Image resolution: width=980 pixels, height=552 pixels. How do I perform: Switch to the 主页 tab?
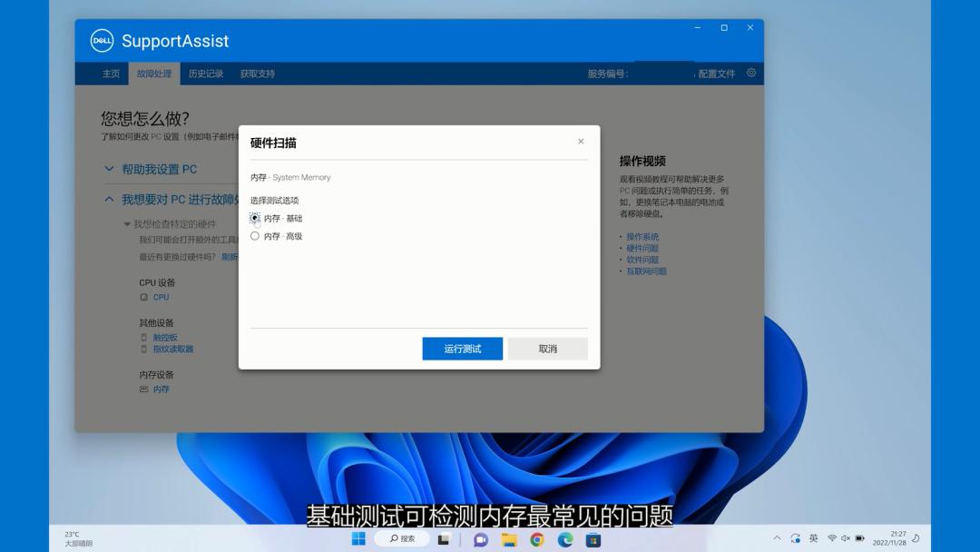pos(110,73)
